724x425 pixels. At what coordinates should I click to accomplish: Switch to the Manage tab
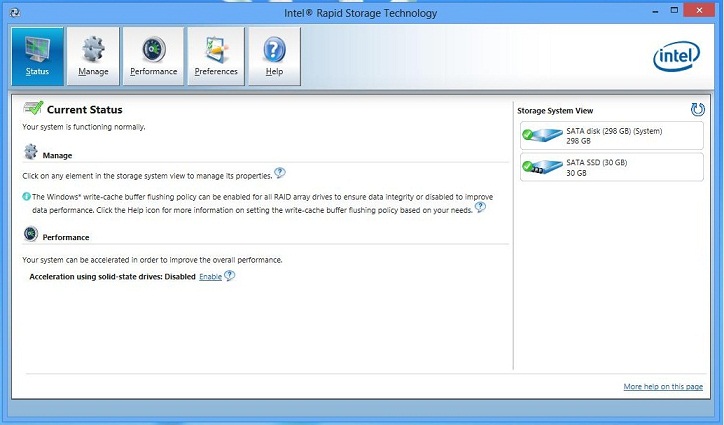(93, 56)
